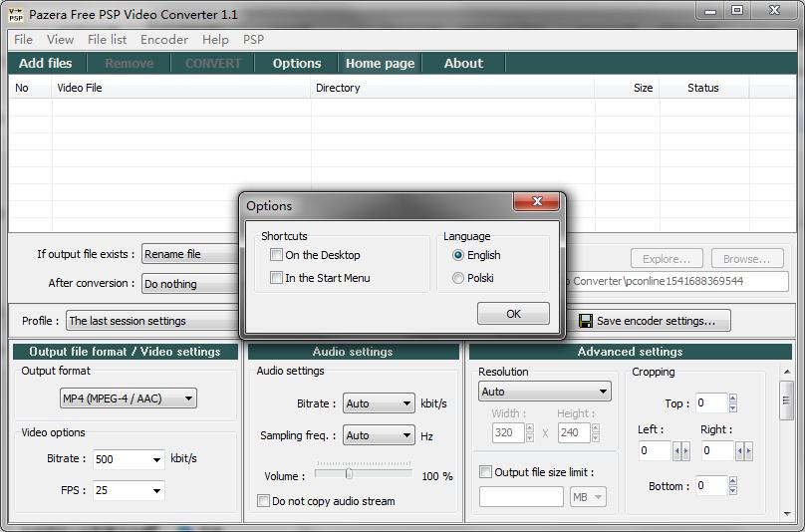Enable On the Desktop shortcut checkbox

click(x=277, y=255)
